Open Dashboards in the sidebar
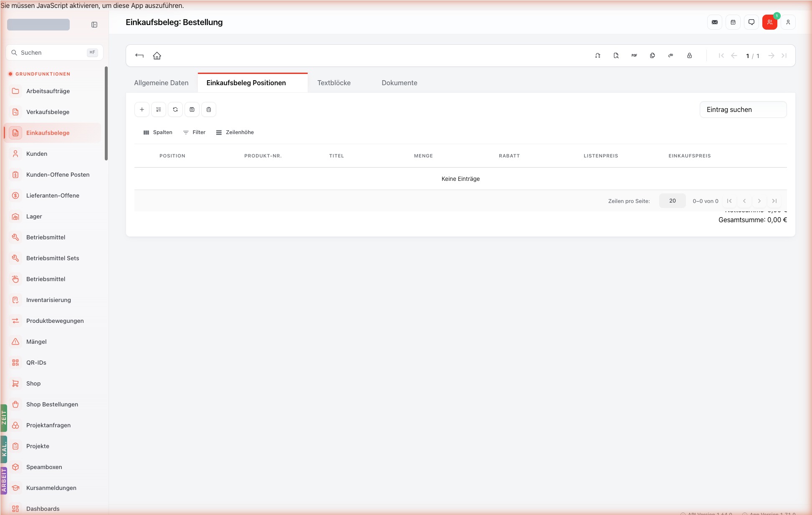Viewport: 812px width, 515px height. (53, 509)
